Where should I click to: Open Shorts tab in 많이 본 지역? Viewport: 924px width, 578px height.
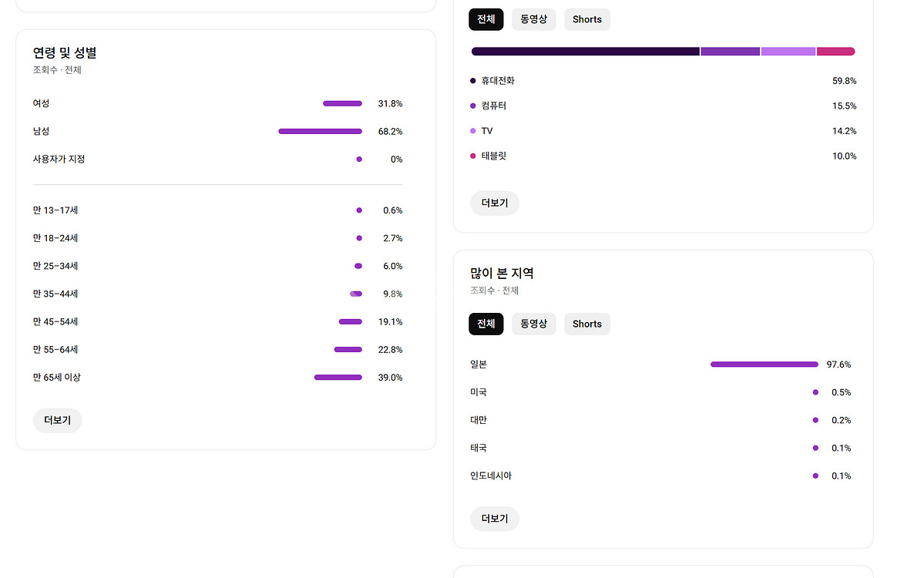586,324
